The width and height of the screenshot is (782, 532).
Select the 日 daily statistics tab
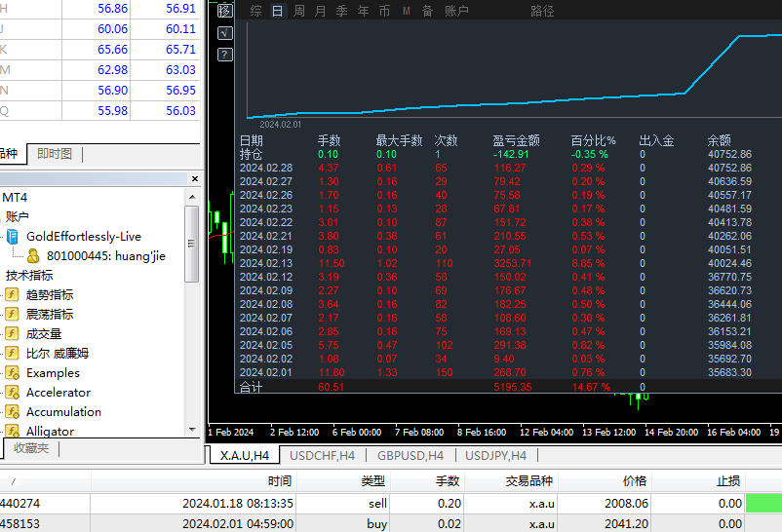(277, 11)
